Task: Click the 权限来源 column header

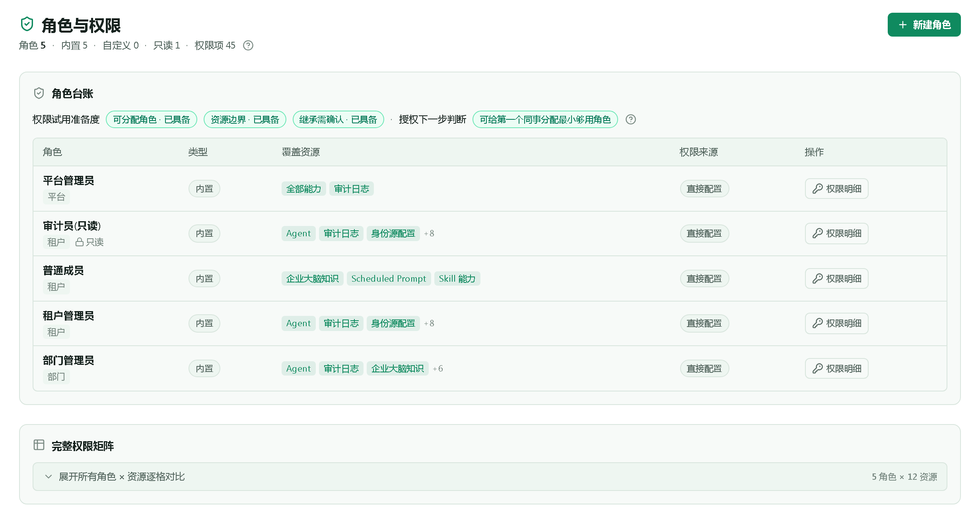Action: [x=699, y=152]
